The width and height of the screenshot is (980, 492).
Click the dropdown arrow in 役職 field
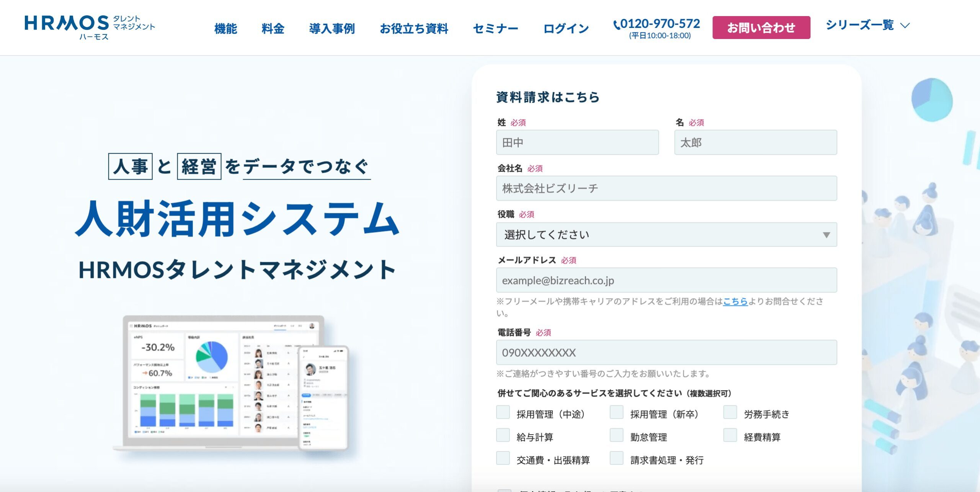click(826, 235)
